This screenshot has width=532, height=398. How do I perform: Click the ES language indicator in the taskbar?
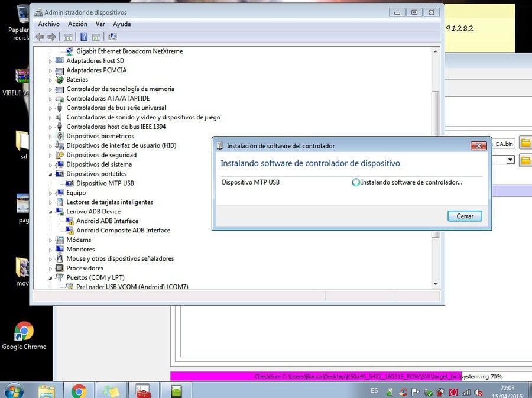[x=374, y=391]
